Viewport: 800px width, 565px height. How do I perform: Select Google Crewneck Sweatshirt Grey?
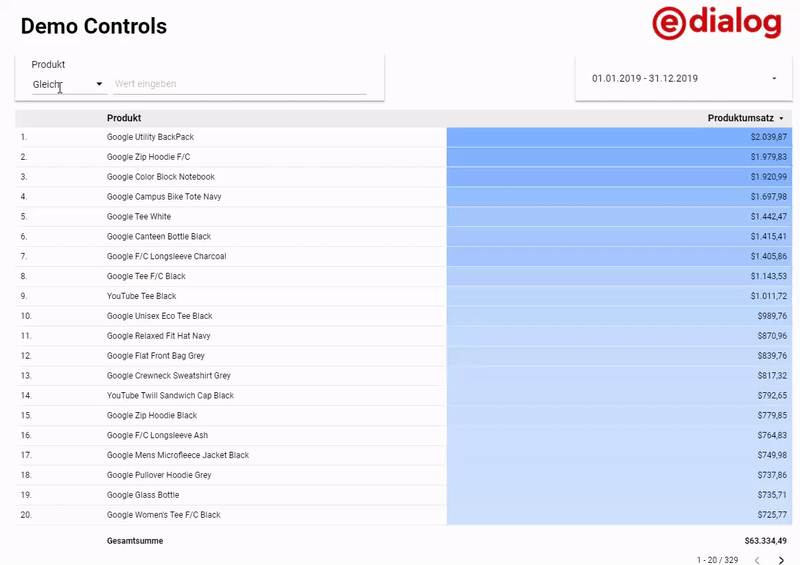pos(168,376)
